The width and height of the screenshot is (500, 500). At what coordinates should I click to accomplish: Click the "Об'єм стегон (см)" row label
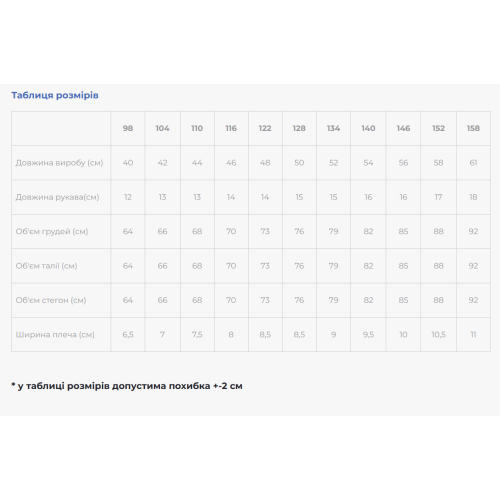[51, 300]
